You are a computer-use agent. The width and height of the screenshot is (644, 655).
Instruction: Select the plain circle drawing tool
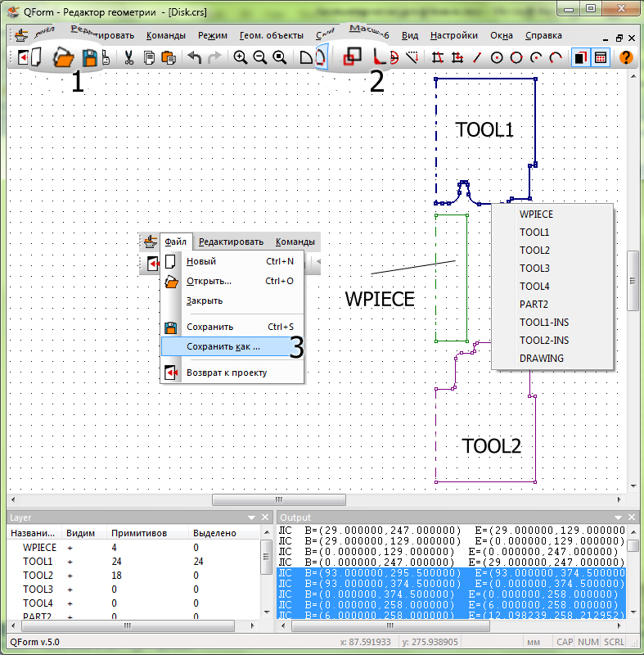pos(516,57)
